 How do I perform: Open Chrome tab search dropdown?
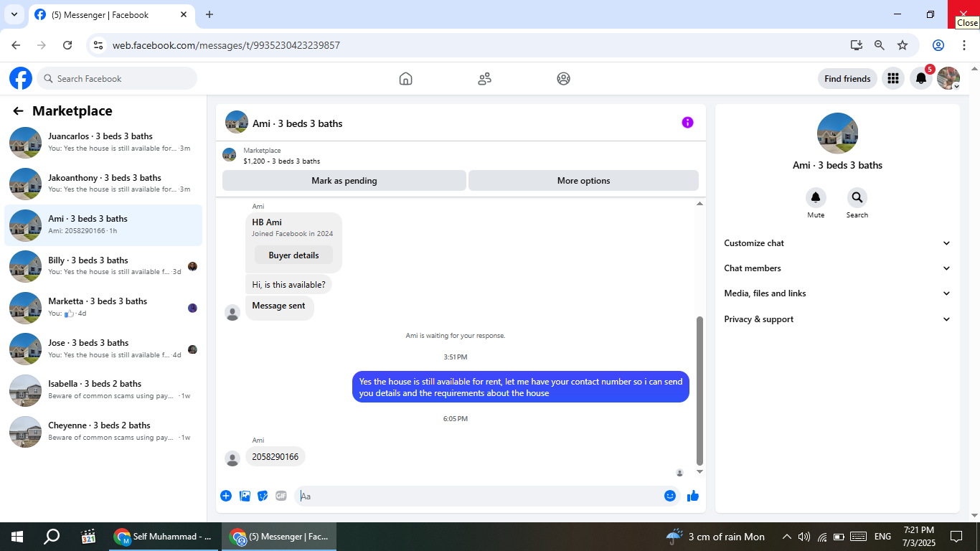[14, 14]
